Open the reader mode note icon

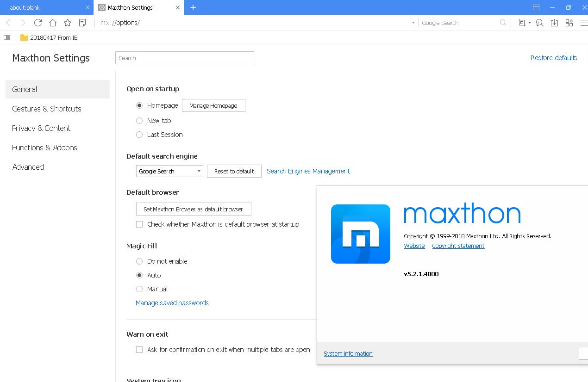(82, 23)
